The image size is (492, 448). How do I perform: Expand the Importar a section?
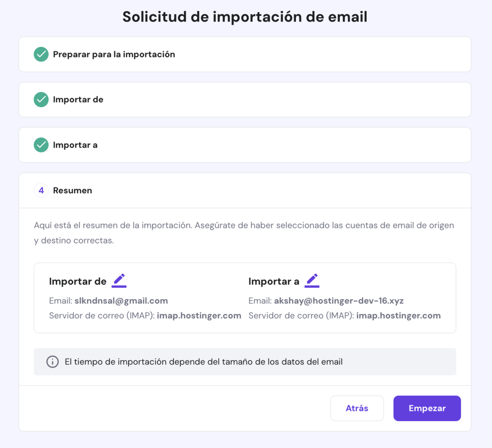[245, 145]
